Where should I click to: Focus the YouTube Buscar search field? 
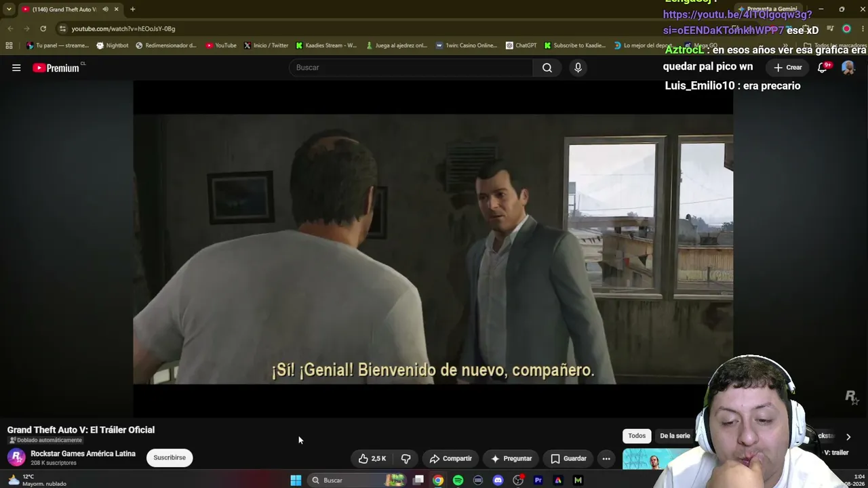pyautogui.click(x=411, y=68)
